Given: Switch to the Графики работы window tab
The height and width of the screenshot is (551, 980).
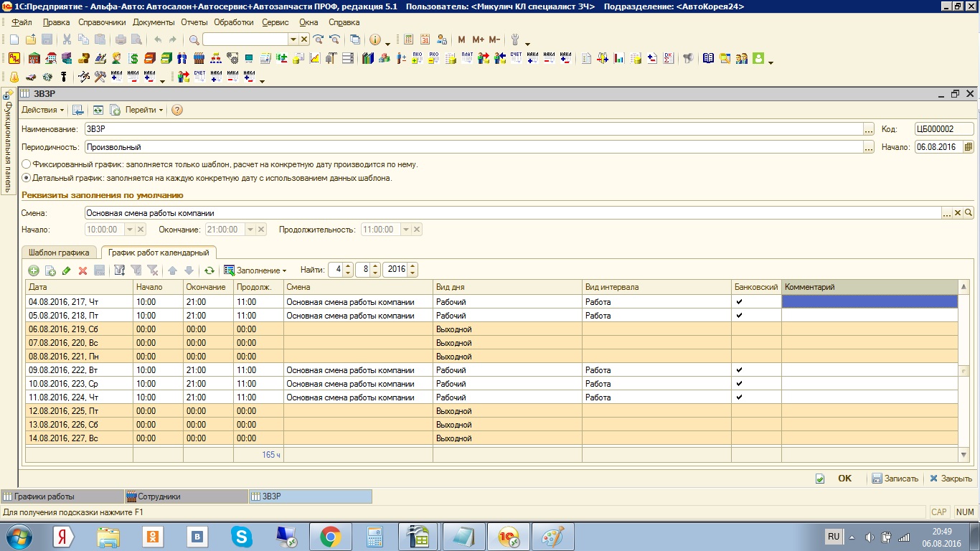Looking at the screenshot, I should [x=62, y=496].
